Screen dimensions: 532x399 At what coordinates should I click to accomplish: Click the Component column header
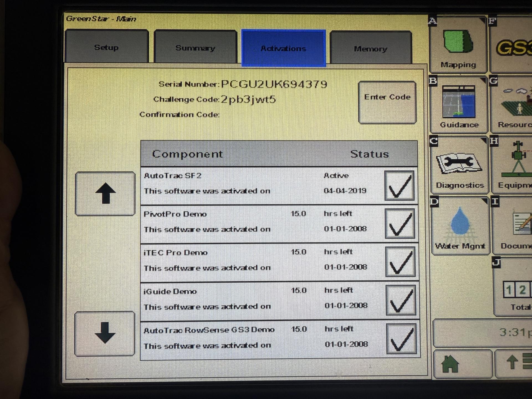point(187,154)
